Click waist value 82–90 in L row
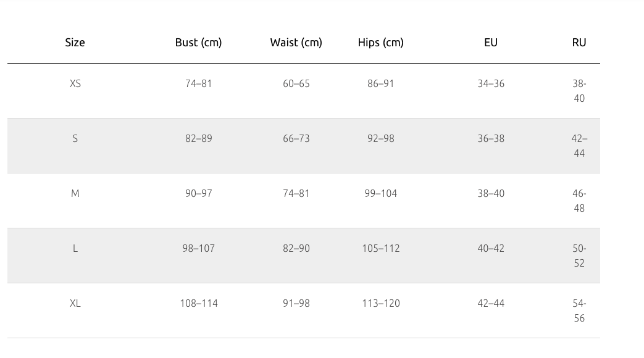Screen dimensions: 644x358 (296, 248)
